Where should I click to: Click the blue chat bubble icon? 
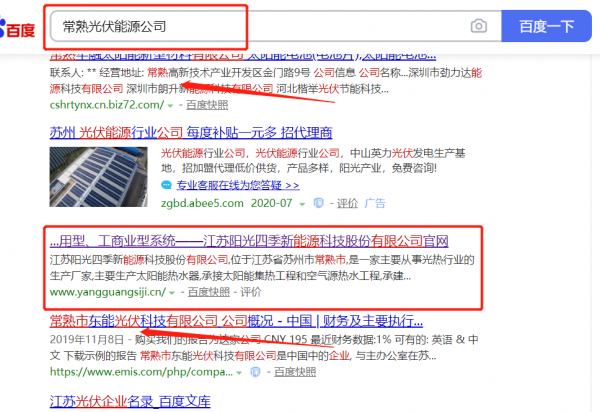pos(166,185)
